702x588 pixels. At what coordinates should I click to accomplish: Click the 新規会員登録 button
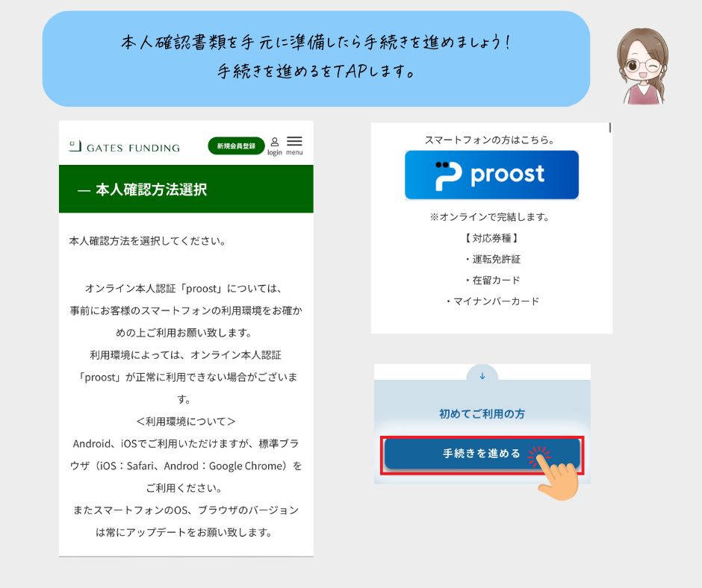coord(236,146)
